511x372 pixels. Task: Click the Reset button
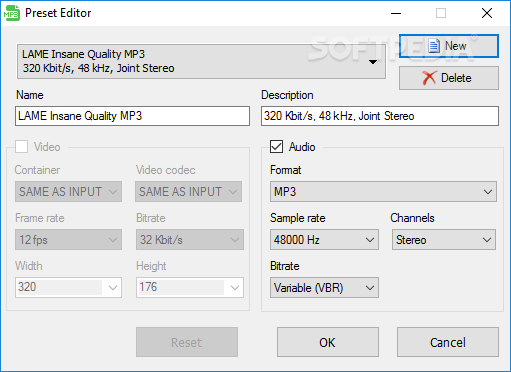187,342
